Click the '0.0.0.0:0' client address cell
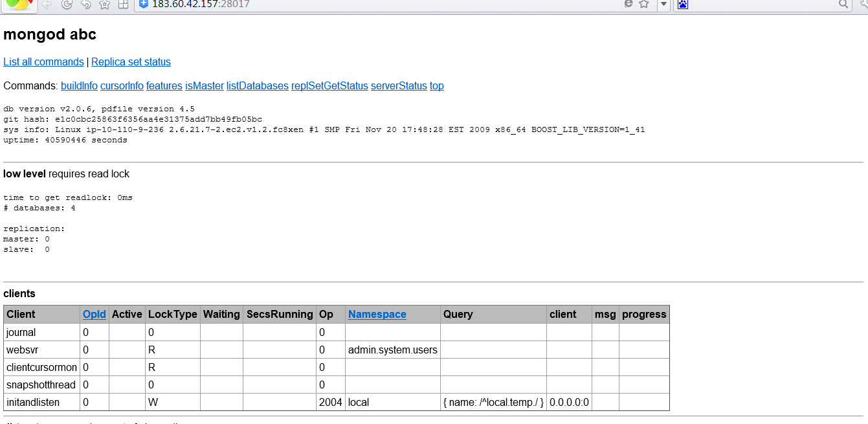Image resolution: width=868 pixels, height=424 pixels. 570,402
